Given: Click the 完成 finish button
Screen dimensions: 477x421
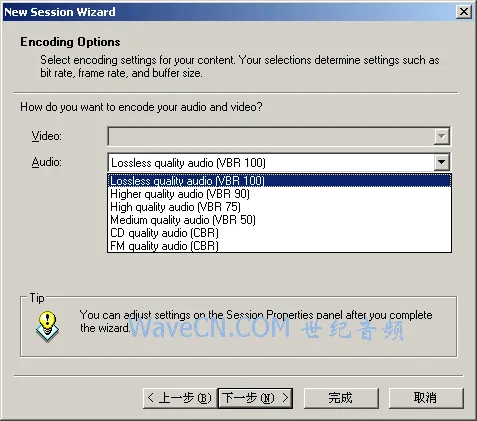Looking at the screenshot, I should click(x=341, y=398).
